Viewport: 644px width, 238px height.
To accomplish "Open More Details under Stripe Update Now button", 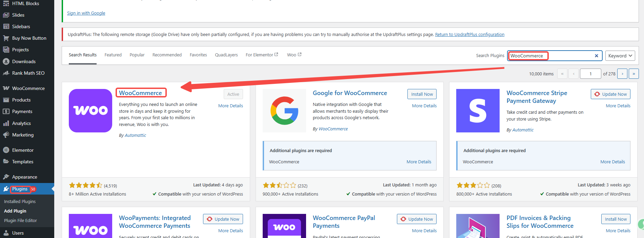I will (618, 106).
